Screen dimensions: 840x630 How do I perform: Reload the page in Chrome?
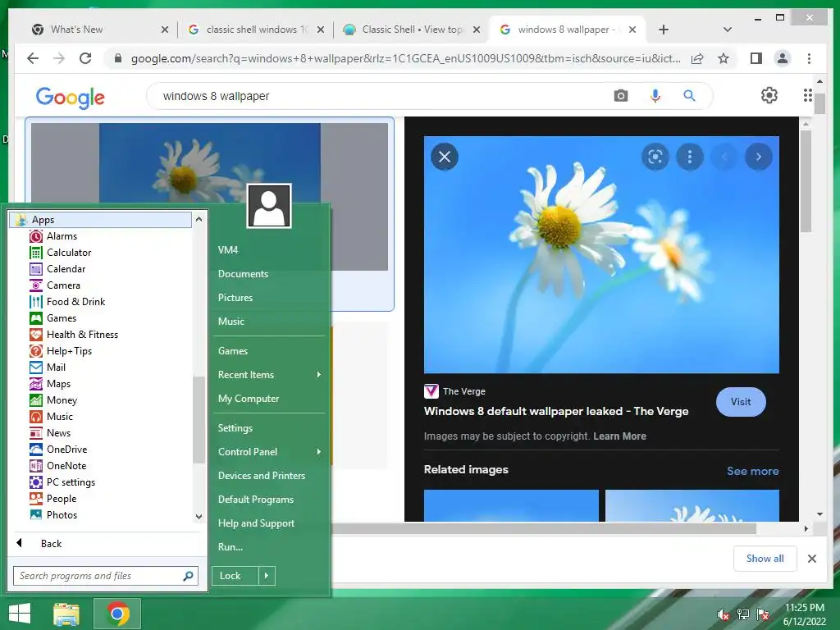pyautogui.click(x=85, y=58)
